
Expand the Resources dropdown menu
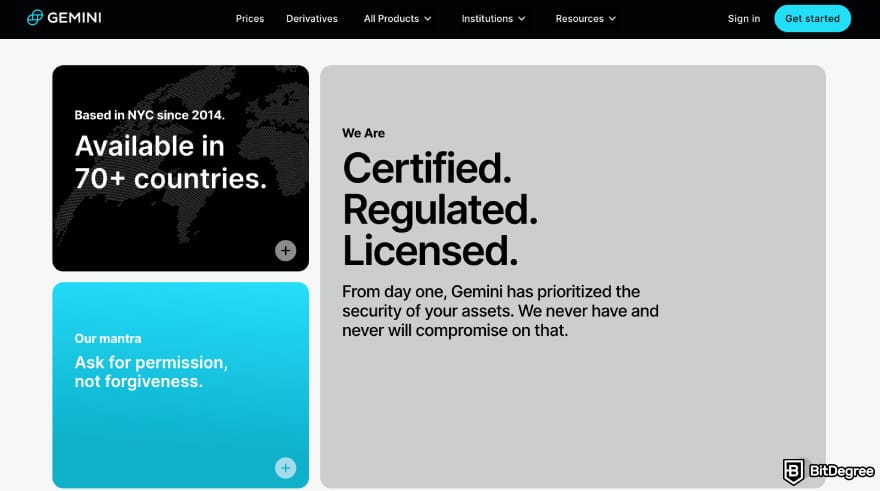tap(585, 19)
